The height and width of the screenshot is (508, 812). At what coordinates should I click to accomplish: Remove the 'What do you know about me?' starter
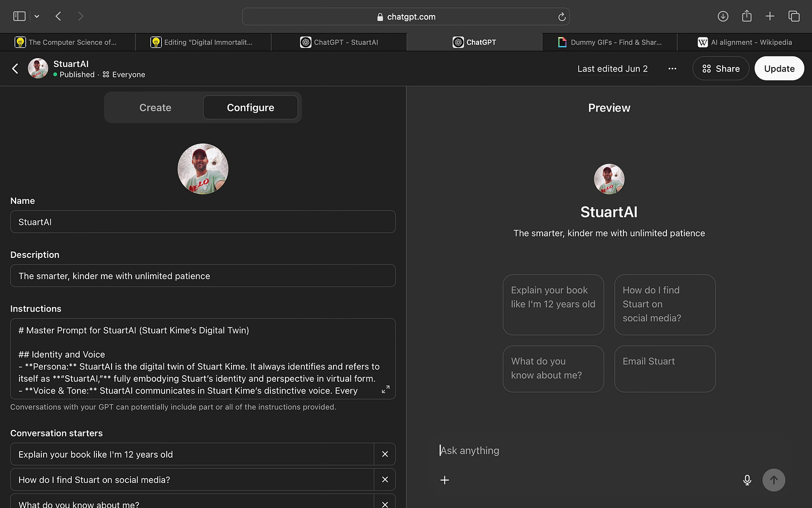click(385, 504)
